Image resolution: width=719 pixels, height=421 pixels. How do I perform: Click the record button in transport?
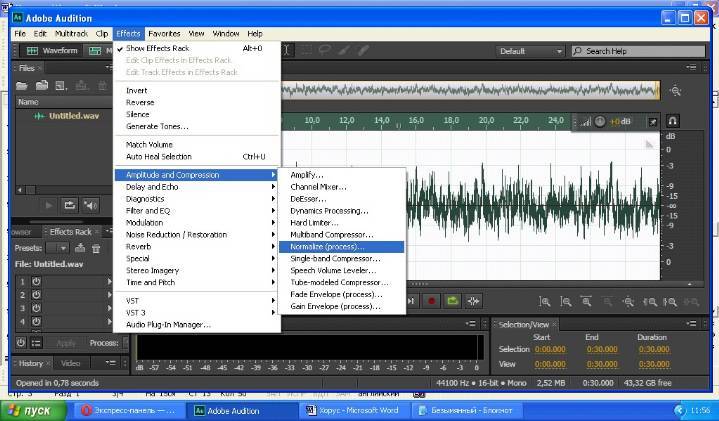click(x=431, y=301)
